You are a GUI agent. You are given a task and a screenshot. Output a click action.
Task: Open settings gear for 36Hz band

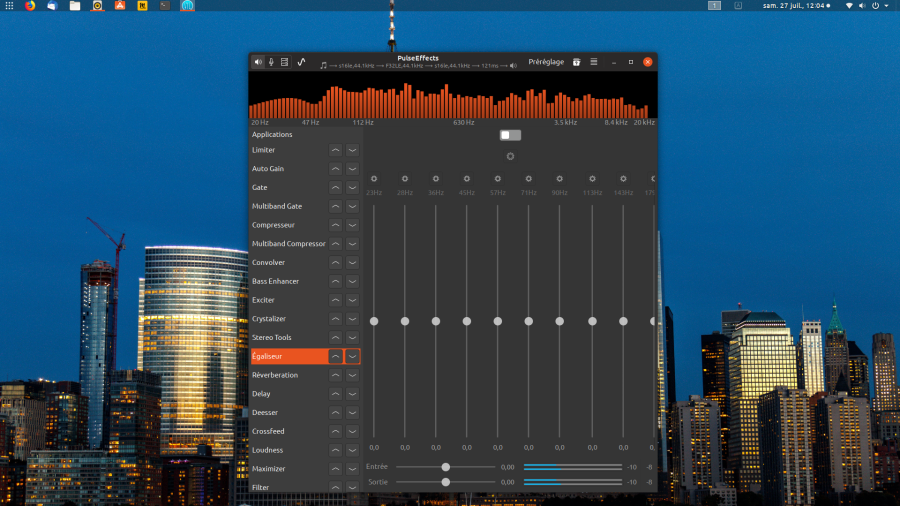click(436, 179)
